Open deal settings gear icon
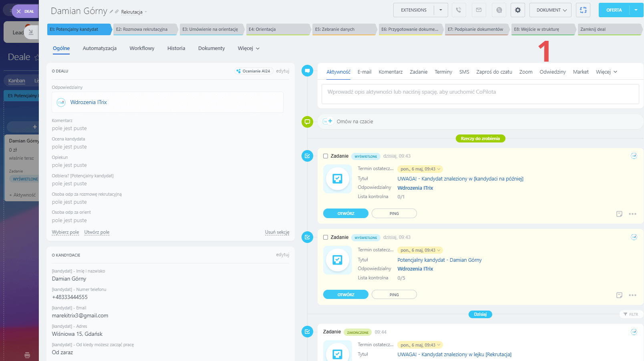Viewport: 644px width, 361px height. tap(518, 10)
